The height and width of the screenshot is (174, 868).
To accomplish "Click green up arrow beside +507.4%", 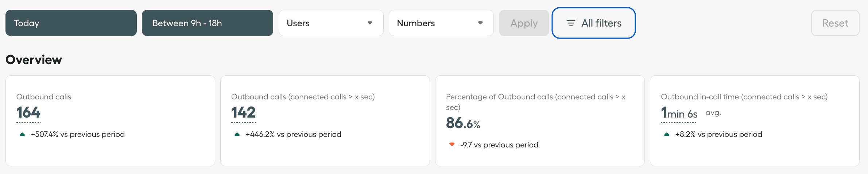I will pos(22,134).
